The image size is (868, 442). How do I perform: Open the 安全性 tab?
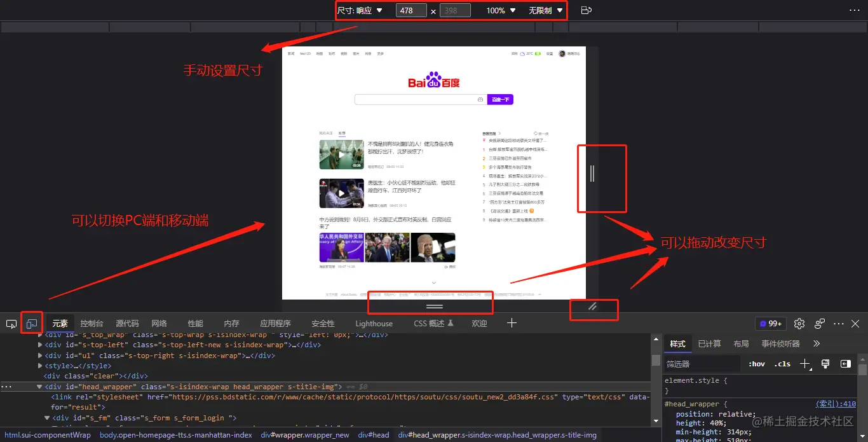click(323, 324)
